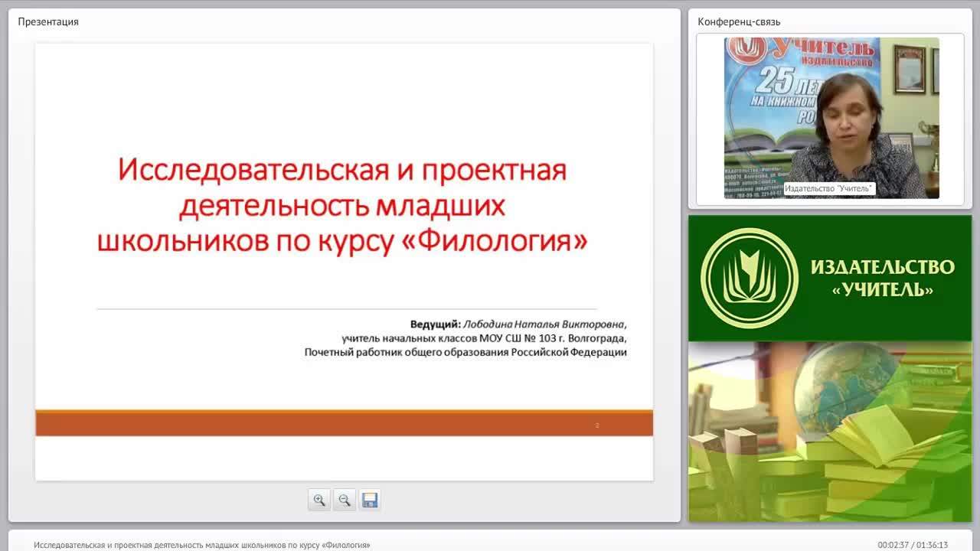Click the books and globe image
The width and height of the screenshot is (980, 551).
[830, 432]
